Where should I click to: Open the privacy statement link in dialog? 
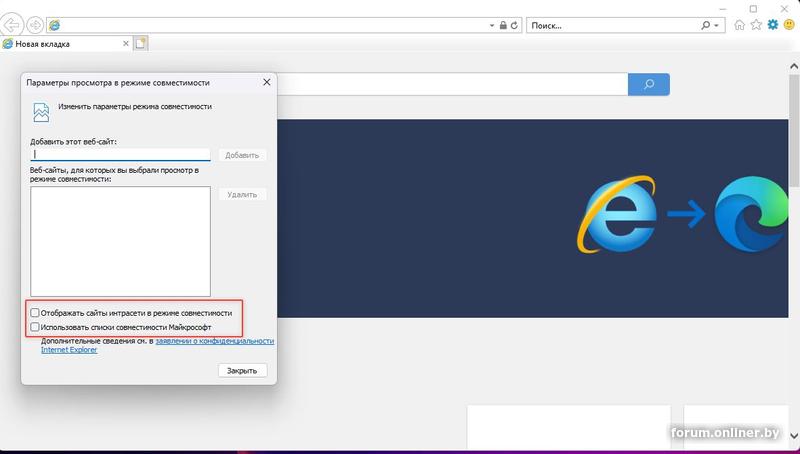pyautogui.click(x=214, y=341)
